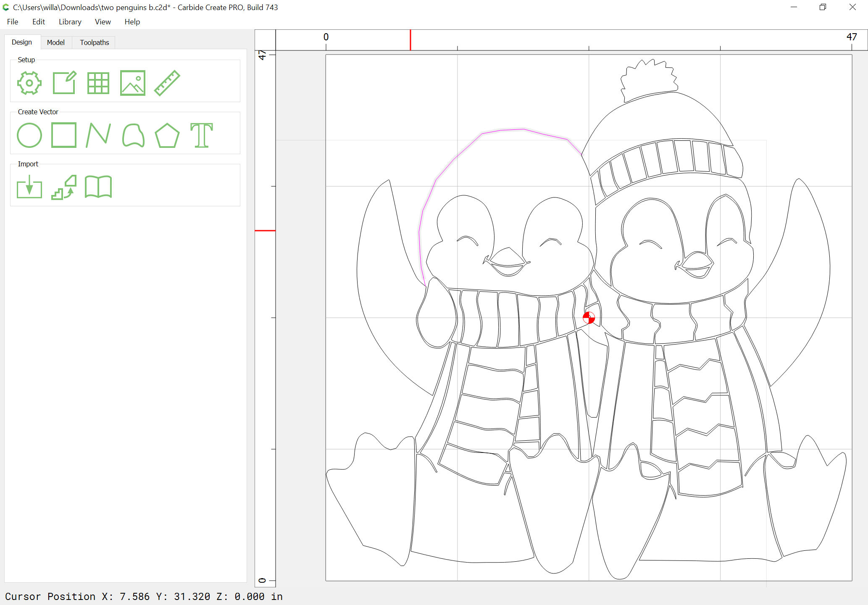
Task: Open the Library menu
Action: (70, 22)
